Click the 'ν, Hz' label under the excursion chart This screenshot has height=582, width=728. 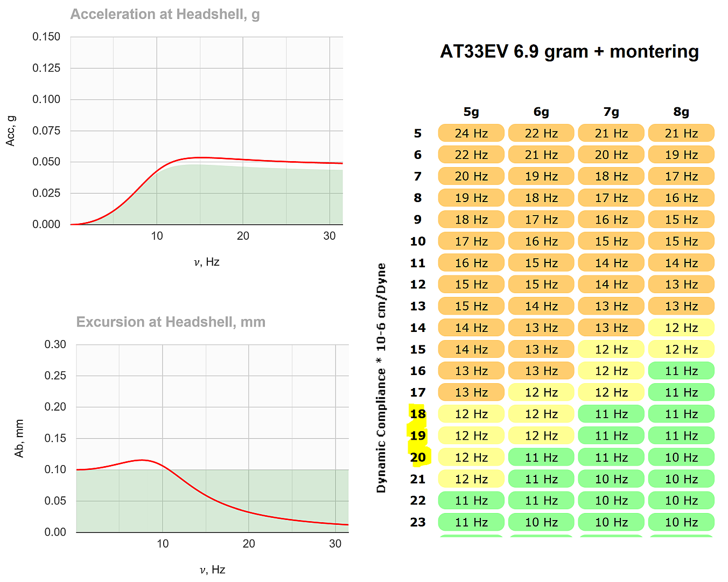[212, 570]
